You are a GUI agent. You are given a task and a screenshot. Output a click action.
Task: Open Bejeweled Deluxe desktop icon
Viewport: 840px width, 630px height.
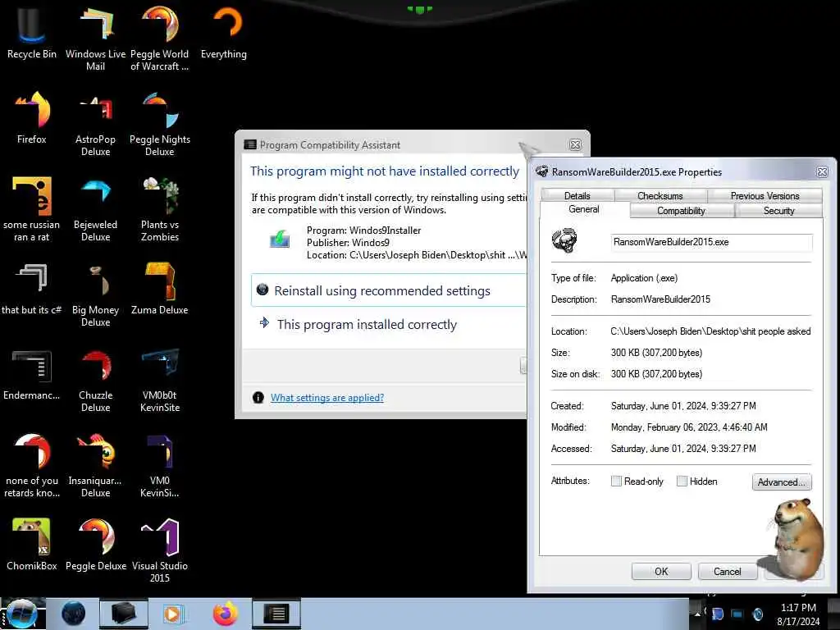coord(95,209)
